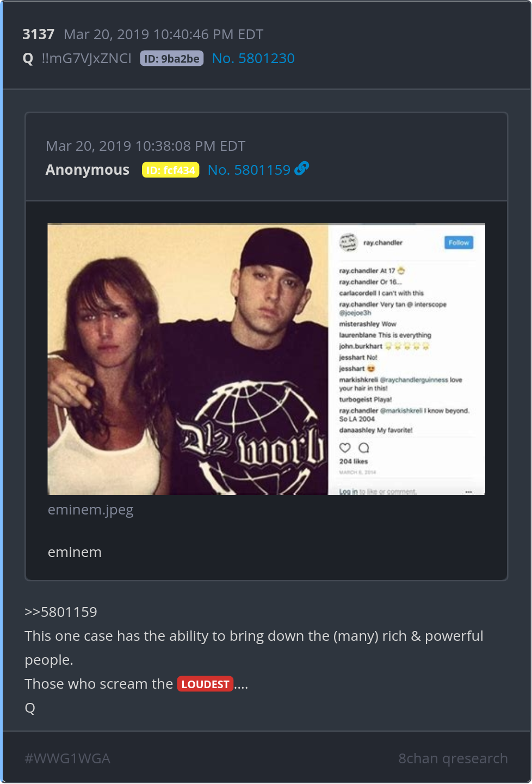Click the comment bubble icon in the embedded image
The width and height of the screenshot is (532, 784).
tap(364, 448)
